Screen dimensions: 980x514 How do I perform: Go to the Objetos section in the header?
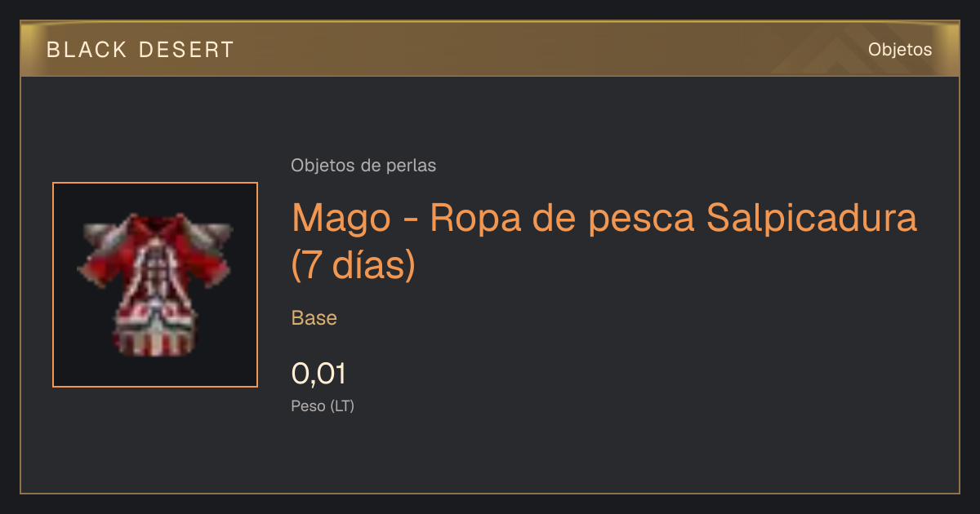point(900,50)
